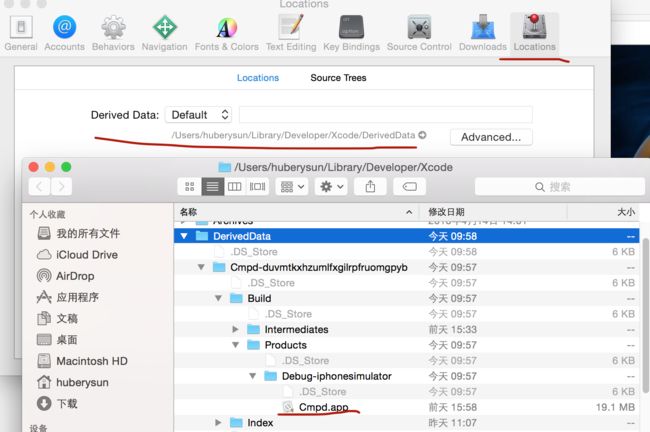This screenshot has width=650, height=432.
Task: Open Behaviors preferences gear icon
Action: point(113,27)
